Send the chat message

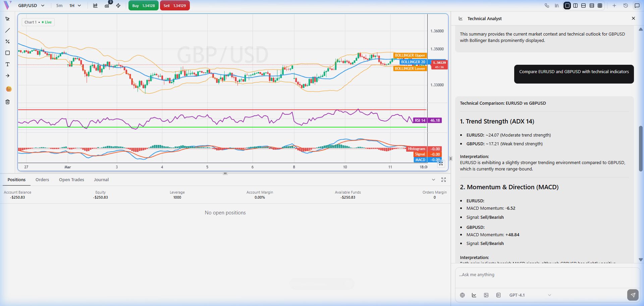click(x=633, y=295)
